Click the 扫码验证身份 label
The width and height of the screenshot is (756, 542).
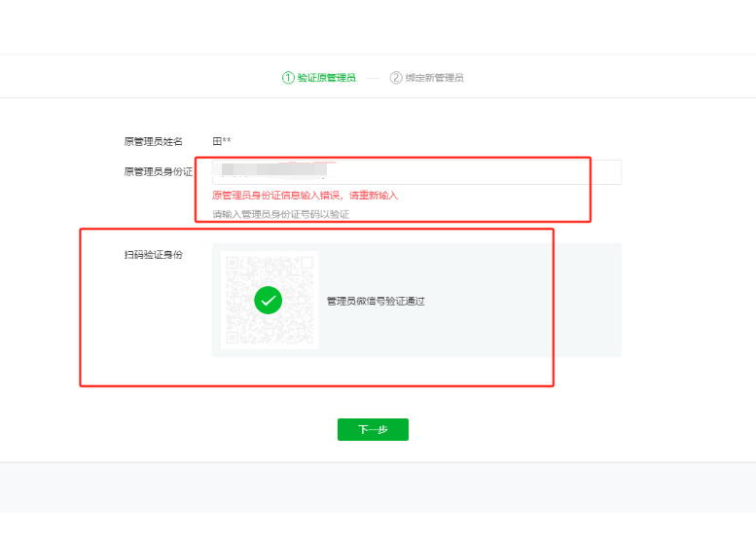click(x=154, y=255)
